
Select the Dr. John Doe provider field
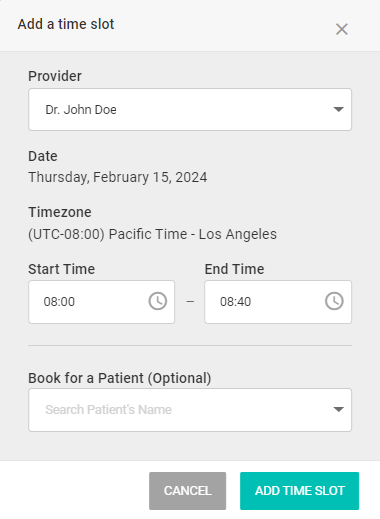[190, 109]
